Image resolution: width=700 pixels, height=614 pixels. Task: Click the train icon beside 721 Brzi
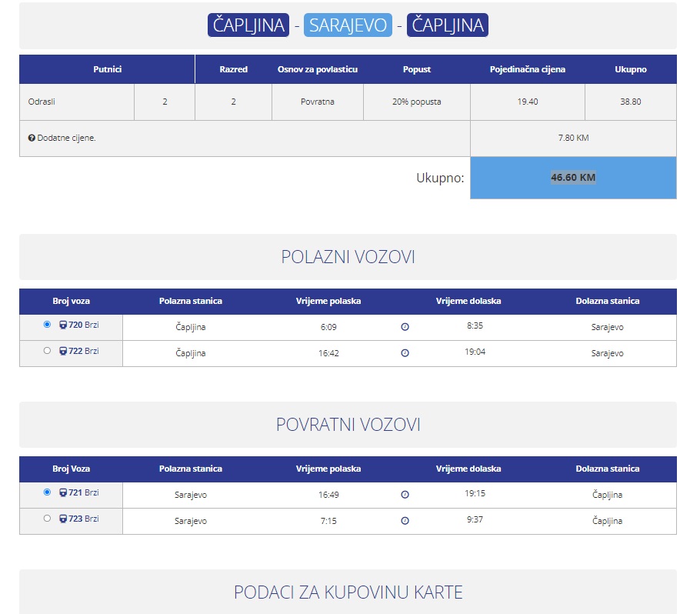click(63, 493)
